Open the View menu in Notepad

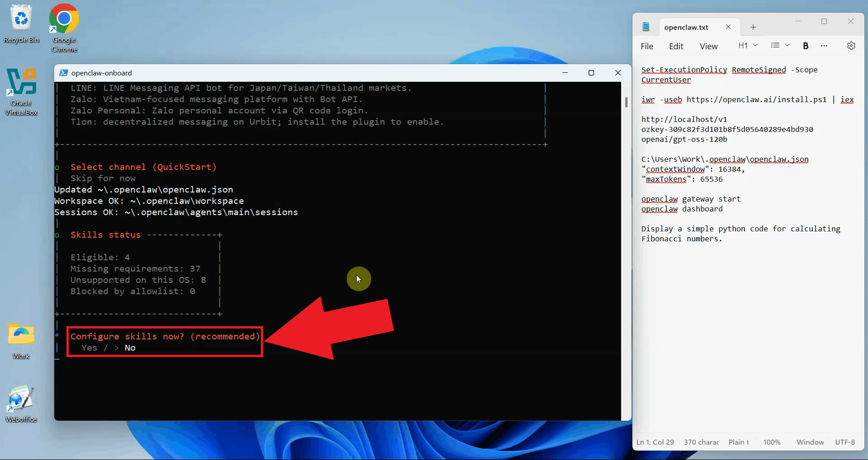click(708, 46)
